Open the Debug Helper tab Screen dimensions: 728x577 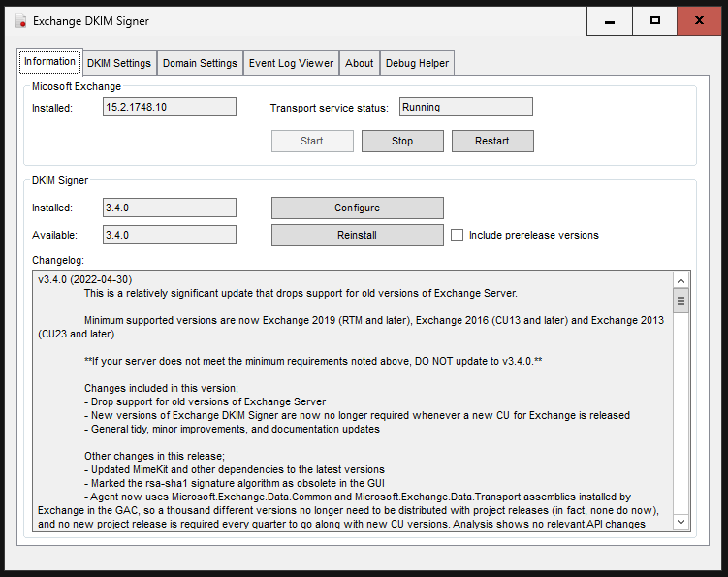[x=417, y=63]
